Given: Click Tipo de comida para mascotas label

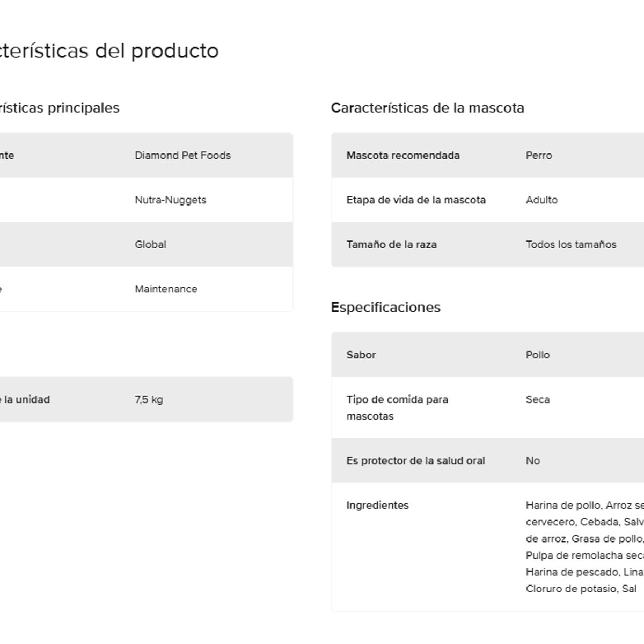Looking at the screenshot, I should (397, 407).
